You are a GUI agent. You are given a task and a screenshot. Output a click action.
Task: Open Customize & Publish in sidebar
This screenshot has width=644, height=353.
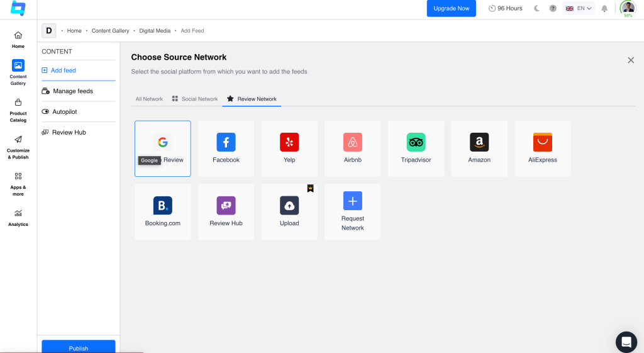[18, 147]
